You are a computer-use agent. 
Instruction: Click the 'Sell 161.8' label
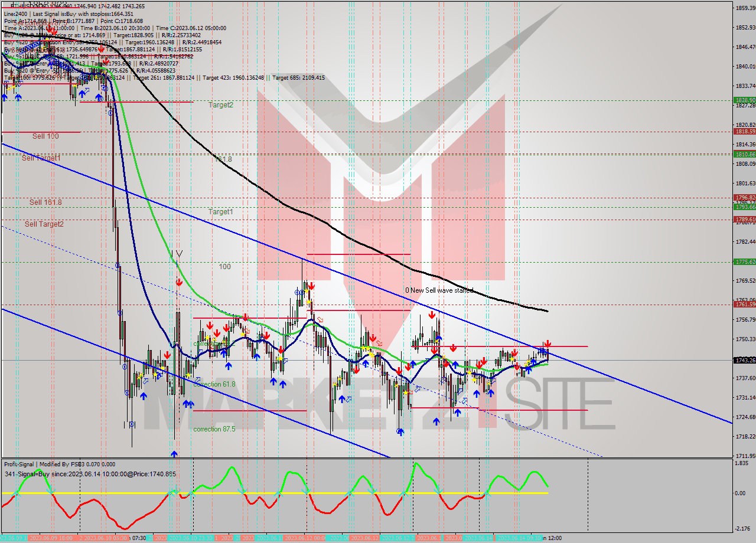click(x=45, y=202)
